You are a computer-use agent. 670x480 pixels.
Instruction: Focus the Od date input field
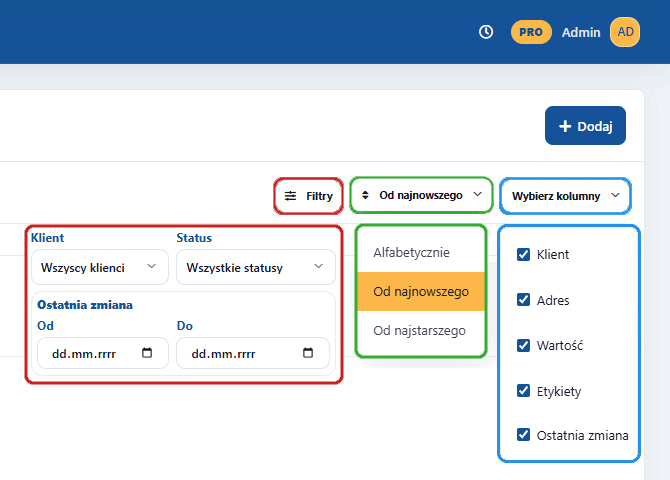[x=103, y=353]
